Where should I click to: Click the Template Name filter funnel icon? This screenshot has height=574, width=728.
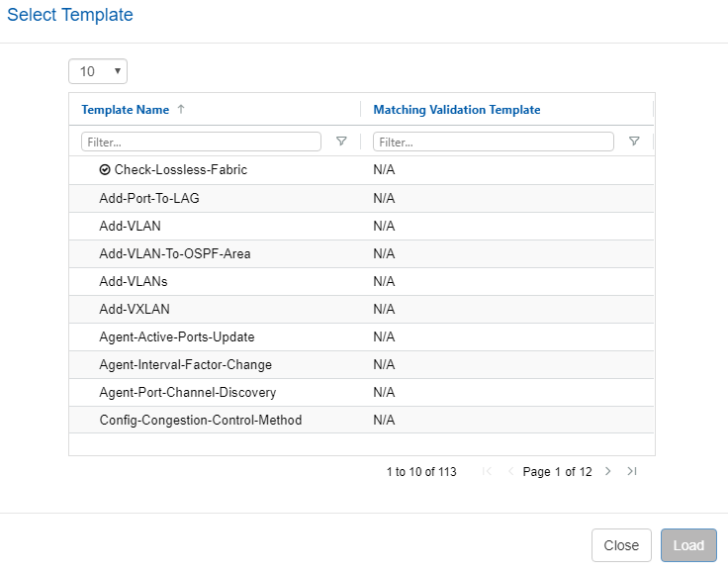click(341, 142)
